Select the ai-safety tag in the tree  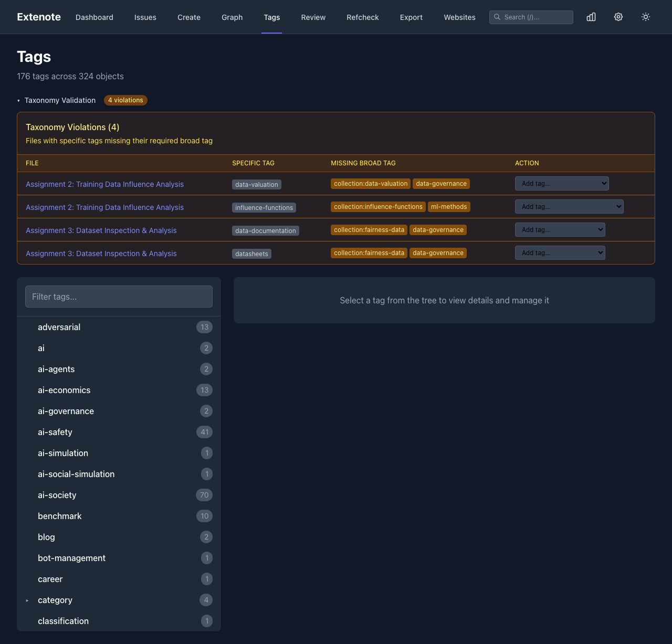(x=55, y=432)
